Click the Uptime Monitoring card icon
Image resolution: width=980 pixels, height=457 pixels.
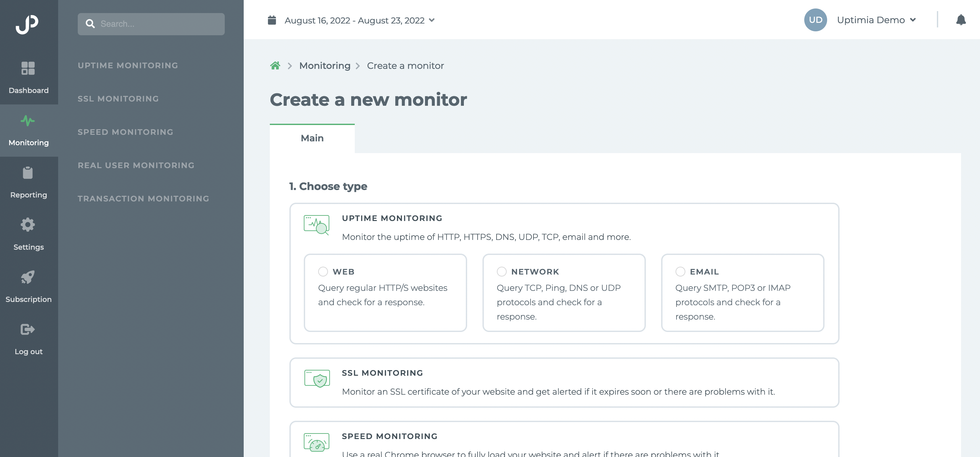point(317,225)
